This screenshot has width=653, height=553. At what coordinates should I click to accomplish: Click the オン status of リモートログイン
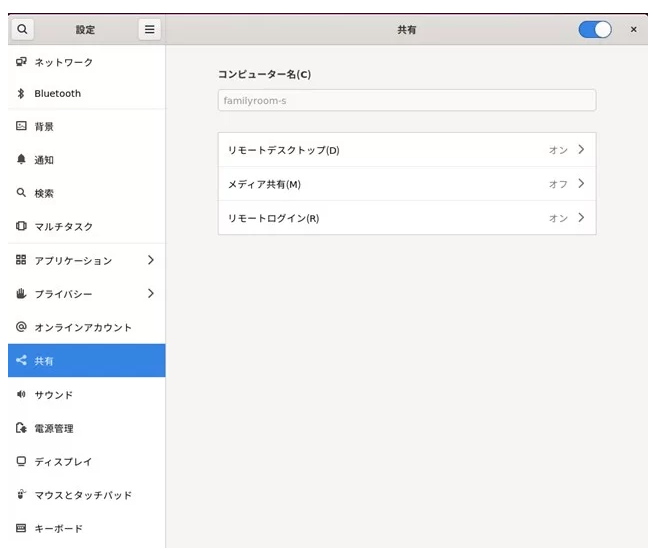pyautogui.click(x=558, y=218)
